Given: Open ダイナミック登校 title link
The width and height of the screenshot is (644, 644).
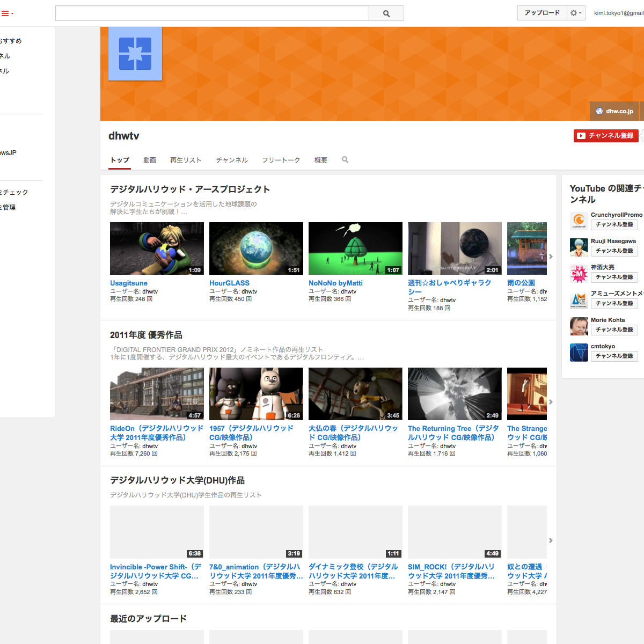Looking at the screenshot, I should 353,571.
